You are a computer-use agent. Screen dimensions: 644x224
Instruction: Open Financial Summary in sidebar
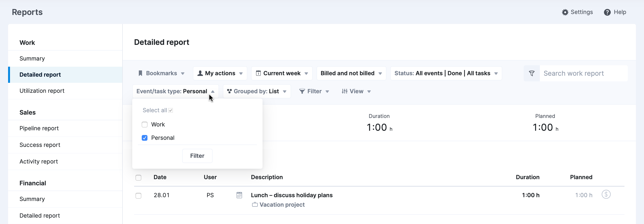coord(65,199)
